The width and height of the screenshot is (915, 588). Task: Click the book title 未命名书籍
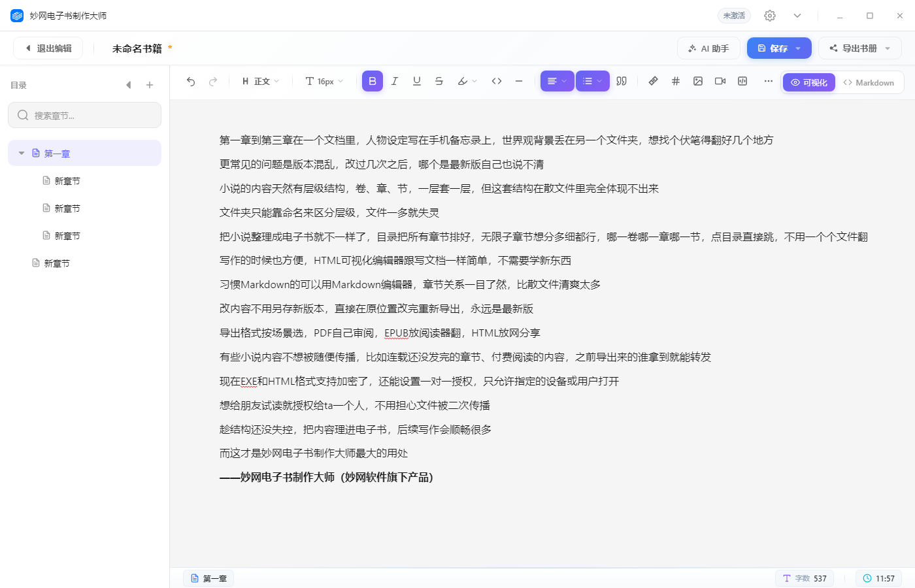click(137, 48)
